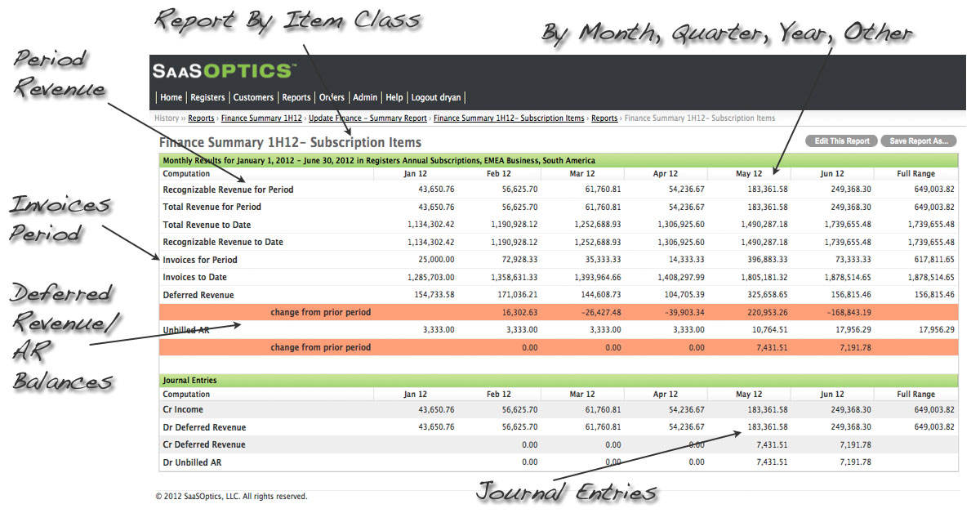Open the Home menu item
The width and height of the screenshot is (980, 531).
pyautogui.click(x=171, y=97)
